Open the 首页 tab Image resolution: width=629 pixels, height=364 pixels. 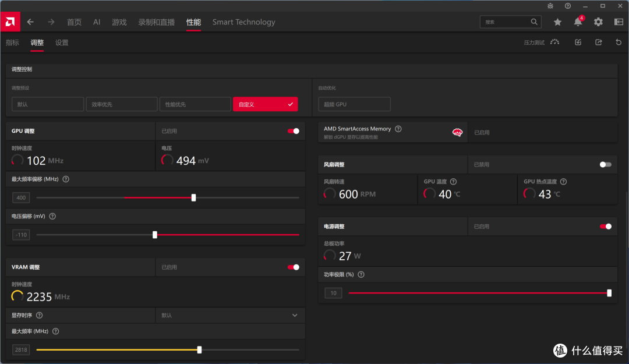(74, 22)
